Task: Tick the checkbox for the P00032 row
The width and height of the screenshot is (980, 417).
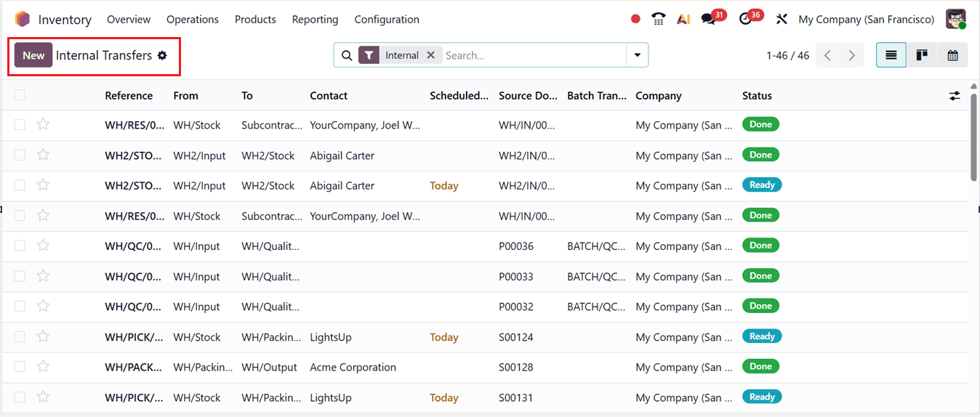Action: click(x=20, y=306)
